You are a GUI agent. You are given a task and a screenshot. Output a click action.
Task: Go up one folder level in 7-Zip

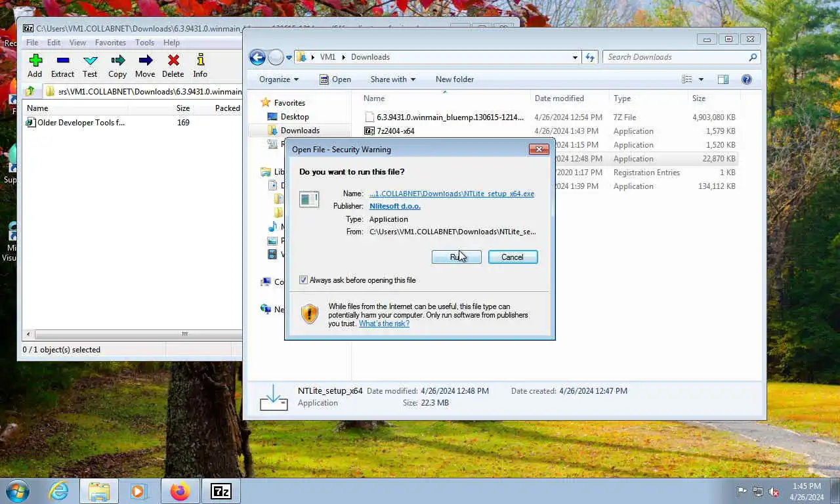point(30,91)
